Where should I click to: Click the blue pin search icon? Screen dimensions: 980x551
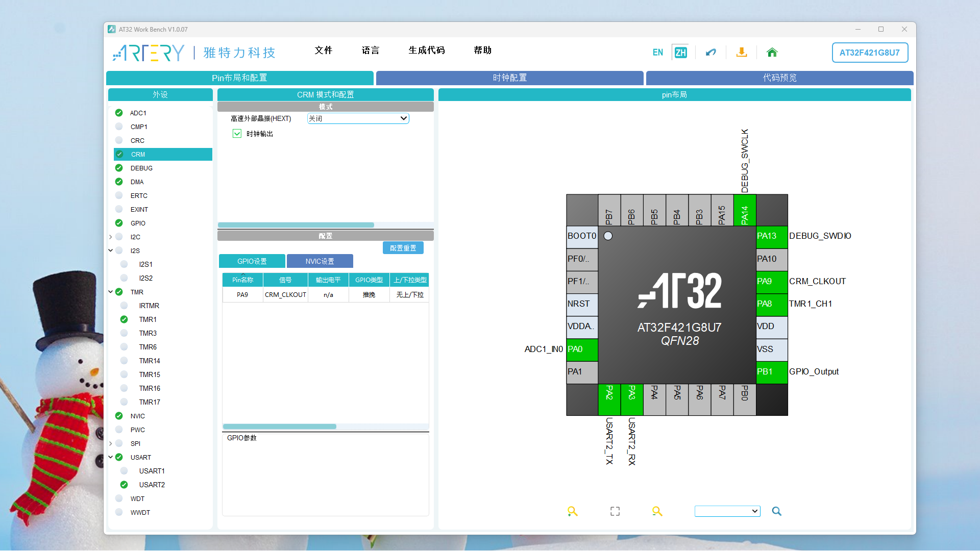coord(776,511)
